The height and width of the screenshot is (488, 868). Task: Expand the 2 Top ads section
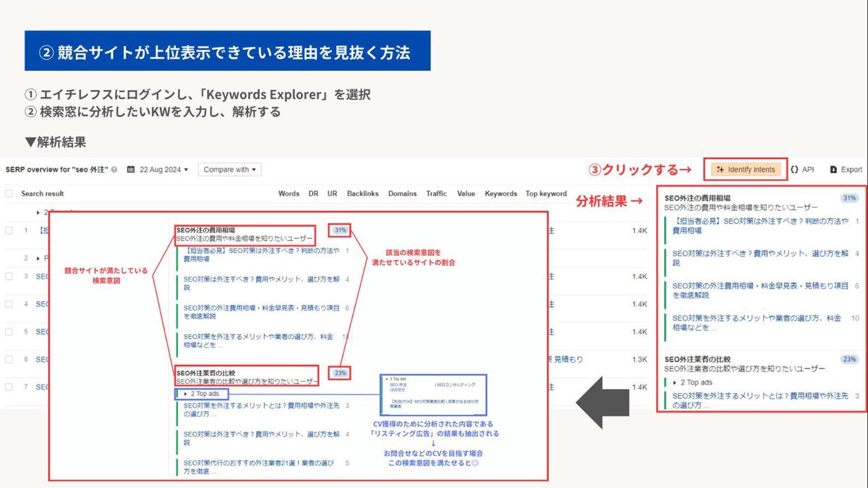(x=201, y=393)
